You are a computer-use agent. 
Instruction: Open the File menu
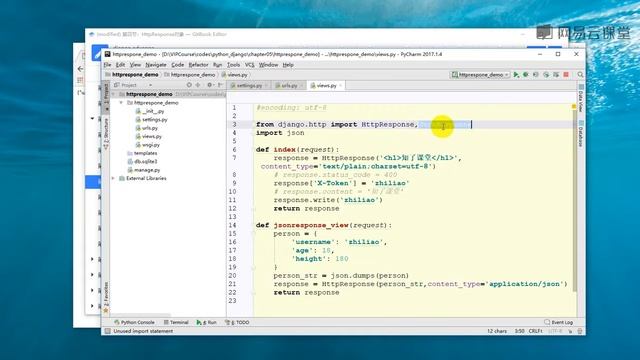(107, 64)
